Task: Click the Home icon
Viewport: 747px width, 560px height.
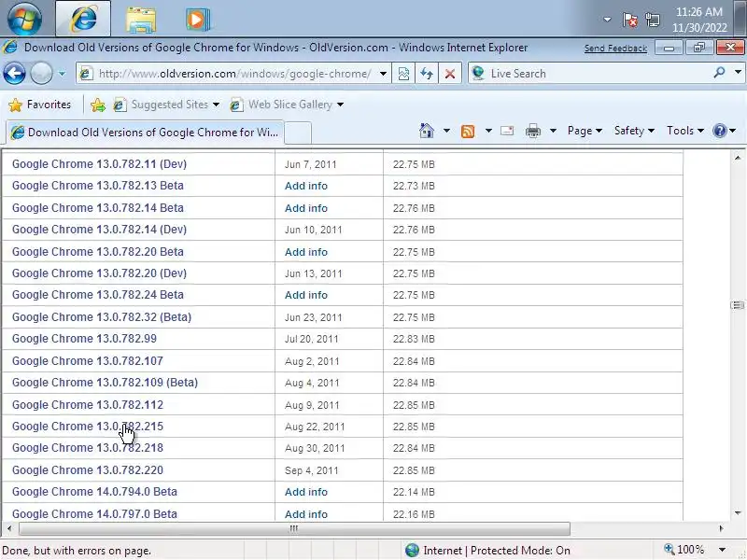Action: click(x=427, y=131)
